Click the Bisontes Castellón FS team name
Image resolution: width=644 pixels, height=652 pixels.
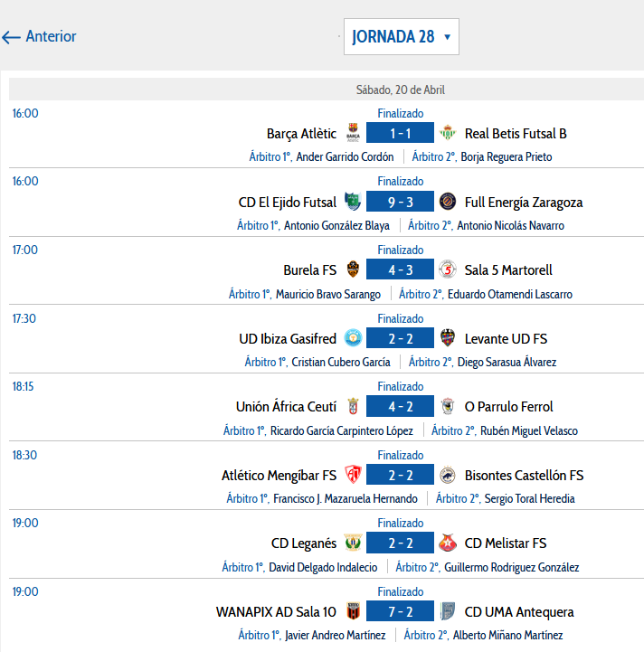(x=524, y=476)
